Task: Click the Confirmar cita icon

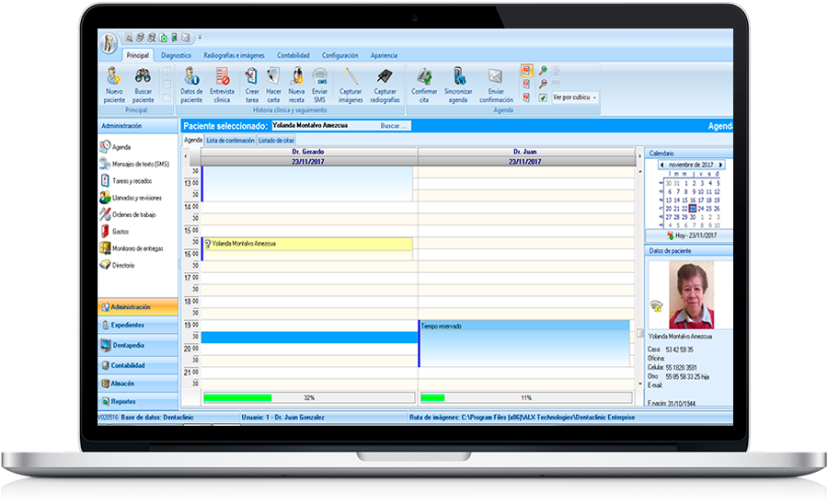Action: pos(424,81)
